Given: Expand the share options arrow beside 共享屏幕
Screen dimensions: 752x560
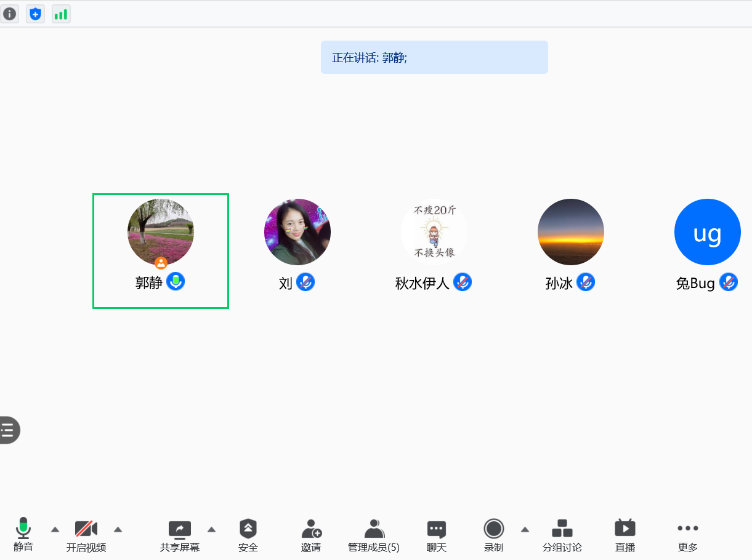Looking at the screenshot, I should click(x=211, y=529).
